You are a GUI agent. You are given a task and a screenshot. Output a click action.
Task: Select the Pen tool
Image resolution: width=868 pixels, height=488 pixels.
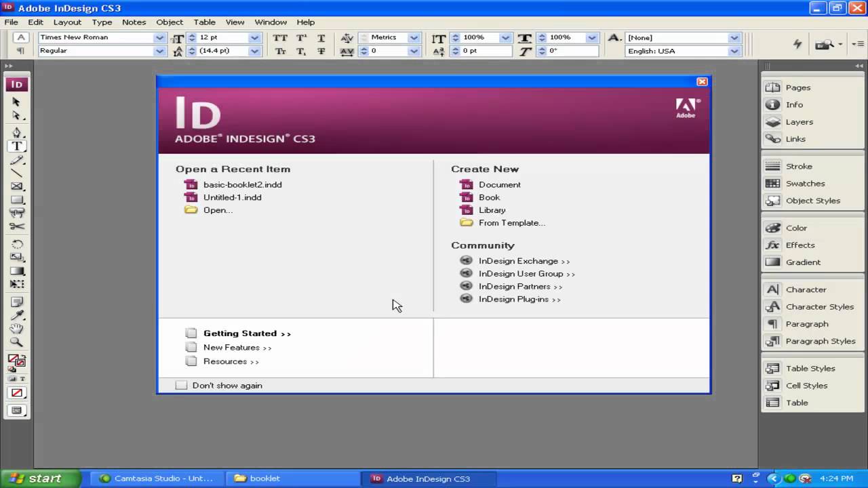coord(17,132)
